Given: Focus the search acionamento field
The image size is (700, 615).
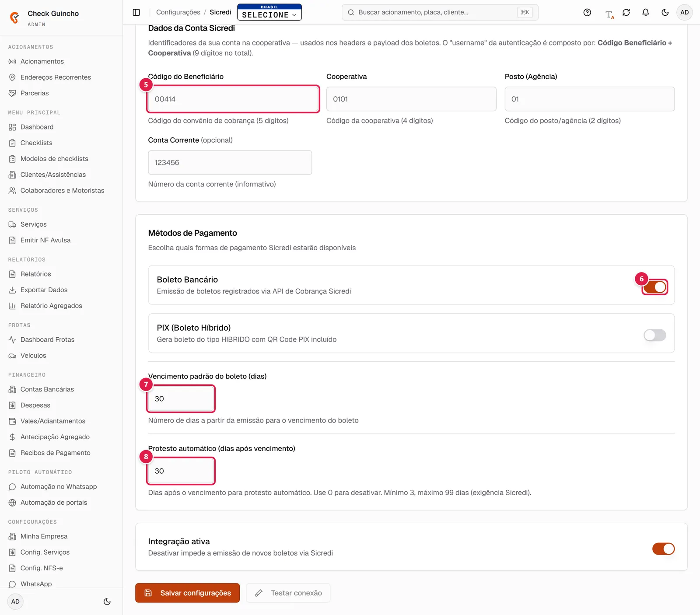Looking at the screenshot, I should click(x=440, y=12).
